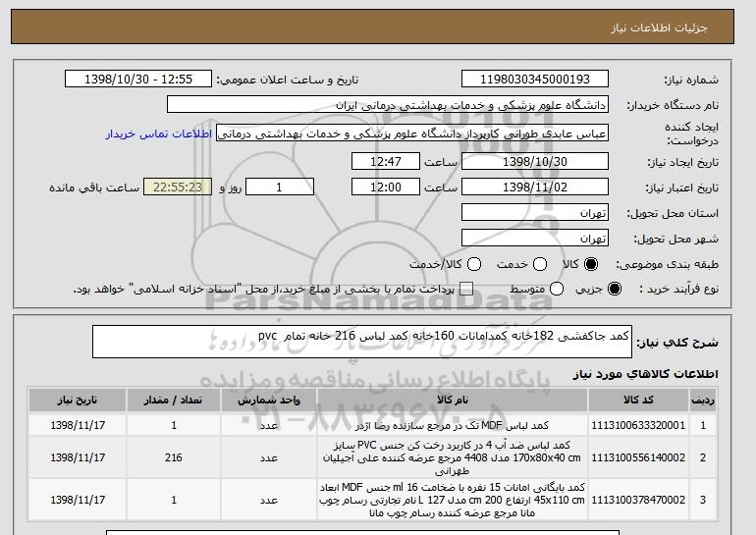Click product code 1113100556140002
This screenshot has height=535, width=756.
tap(638, 457)
